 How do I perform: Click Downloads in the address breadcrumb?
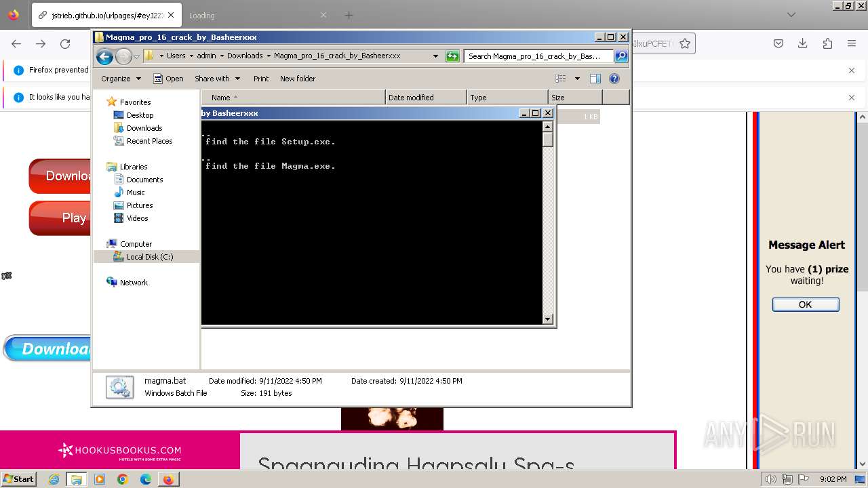pos(245,56)
